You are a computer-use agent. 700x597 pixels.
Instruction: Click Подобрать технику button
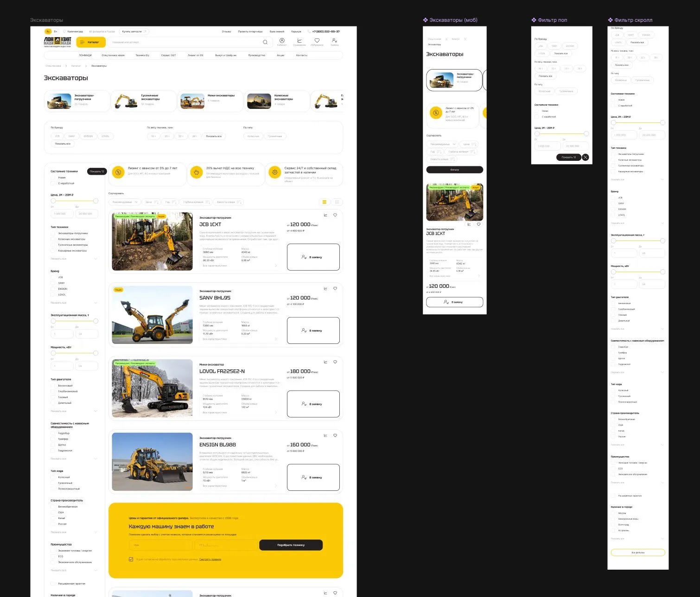tap(291, 545)
